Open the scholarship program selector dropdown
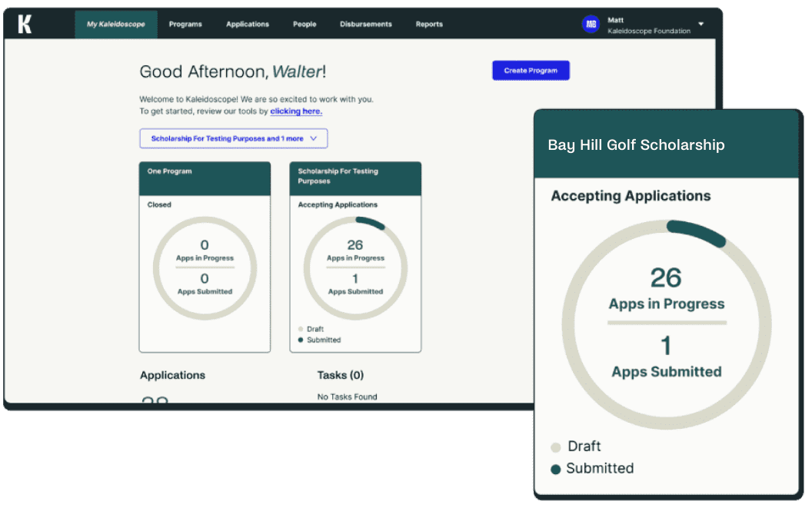Screen dimensions: 812x508 click(234, 139)
